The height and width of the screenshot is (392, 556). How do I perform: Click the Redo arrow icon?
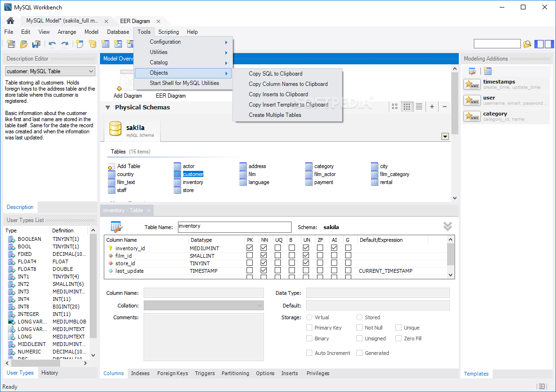(x=64, y=44)
